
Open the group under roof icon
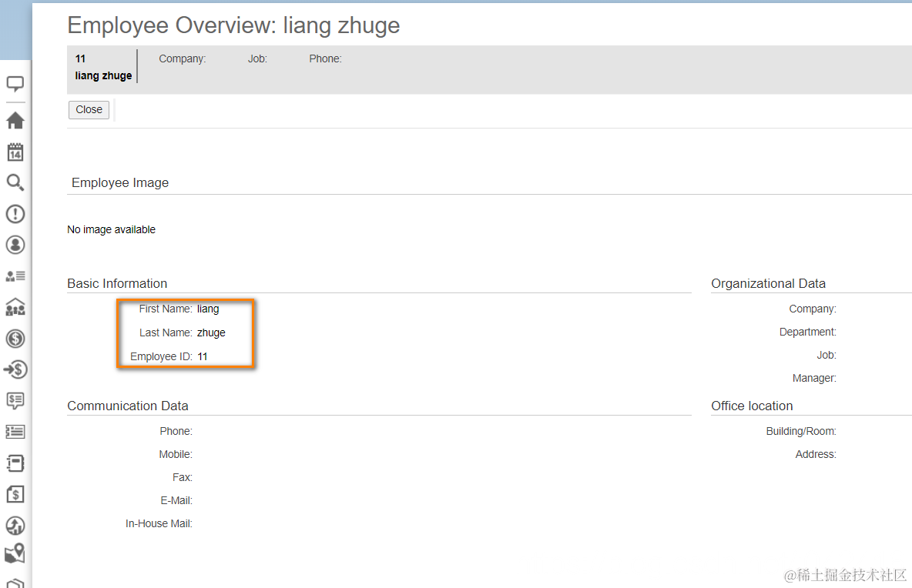(15, 307)
